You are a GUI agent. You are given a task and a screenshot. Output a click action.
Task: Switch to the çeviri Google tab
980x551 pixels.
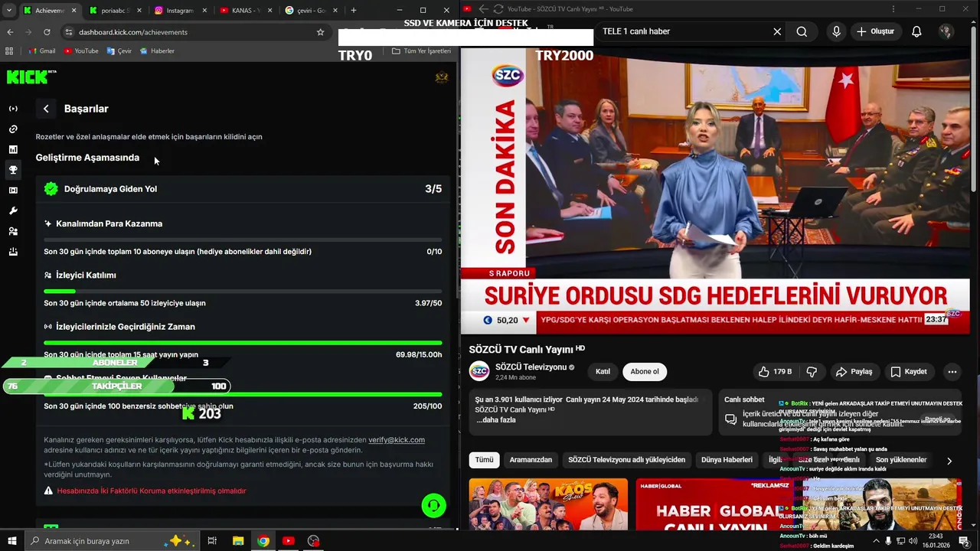pos(309,11)
